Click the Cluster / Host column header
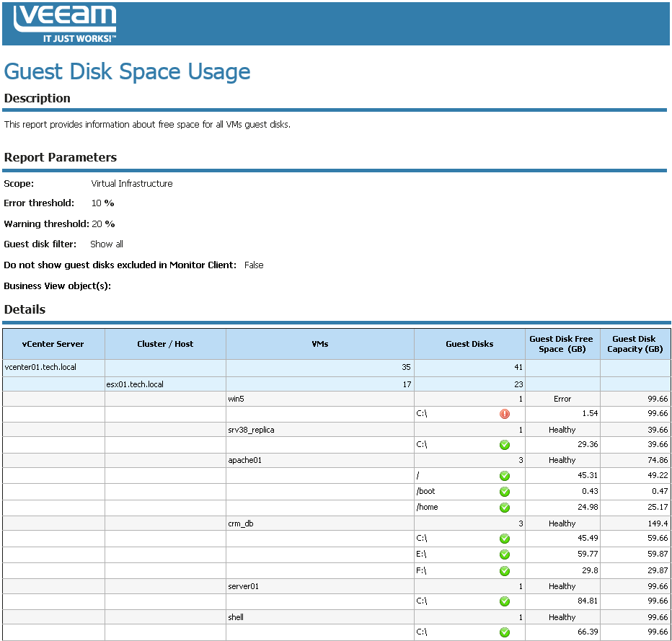Viewport: 672px width, 641px height. 165,344
